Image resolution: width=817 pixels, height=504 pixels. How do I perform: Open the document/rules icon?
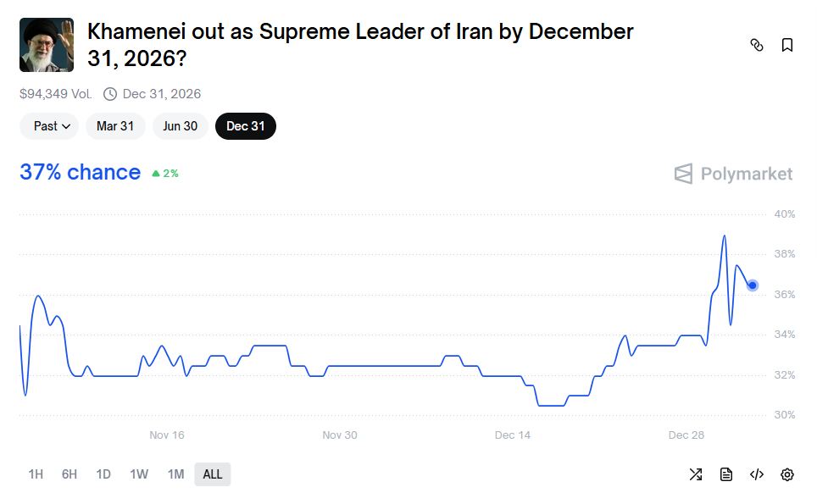click(726, 474)
